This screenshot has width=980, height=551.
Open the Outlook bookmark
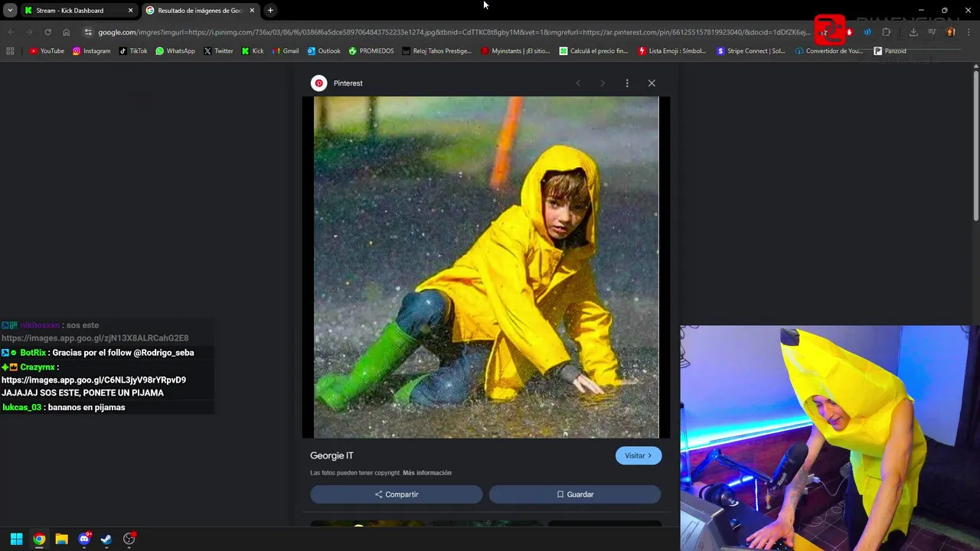[324, 51]
